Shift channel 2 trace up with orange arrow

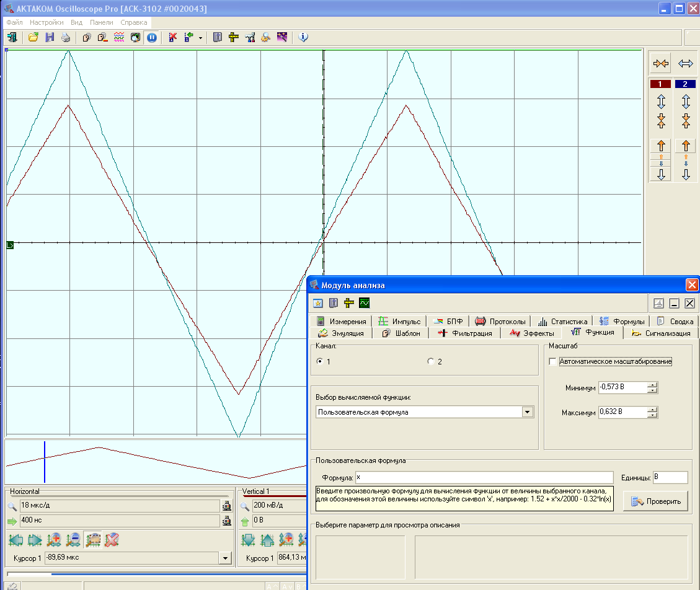(x=685, y=146)
